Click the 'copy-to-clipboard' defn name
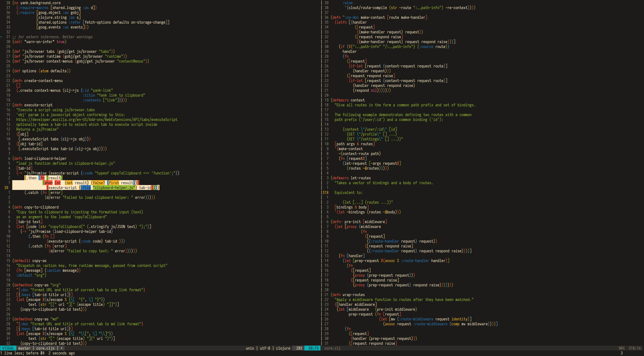Viewport: 644px width, 356px height. pyautogui.click(x=41, y=207)
